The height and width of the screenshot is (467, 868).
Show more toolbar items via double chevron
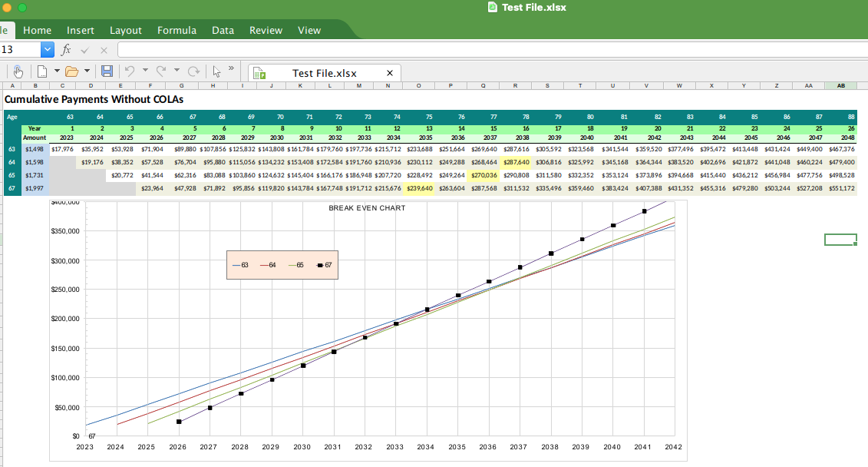[x=231, y=68]
